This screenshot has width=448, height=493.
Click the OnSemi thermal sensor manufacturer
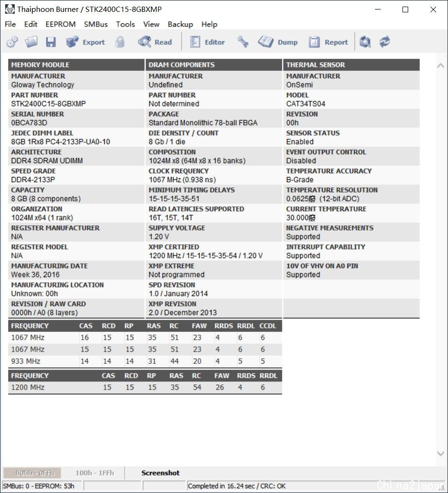click(300, 85)
